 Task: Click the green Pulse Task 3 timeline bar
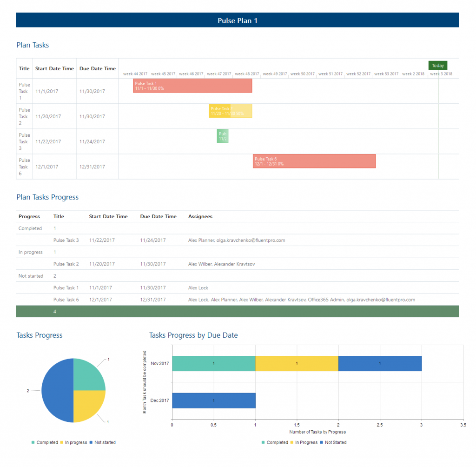pos(222,135)
